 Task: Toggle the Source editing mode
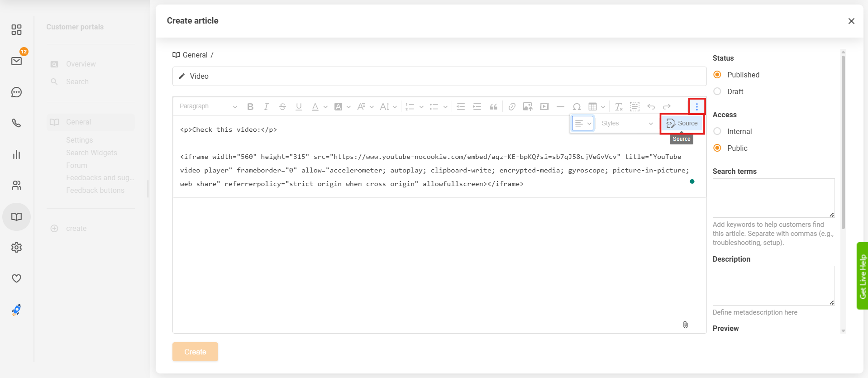pos(682,123)
